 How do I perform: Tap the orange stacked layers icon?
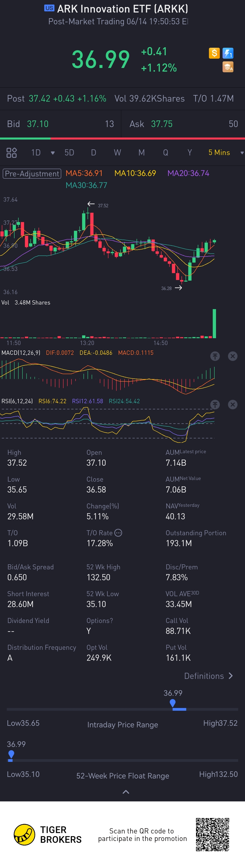click(x=228, y=67)
